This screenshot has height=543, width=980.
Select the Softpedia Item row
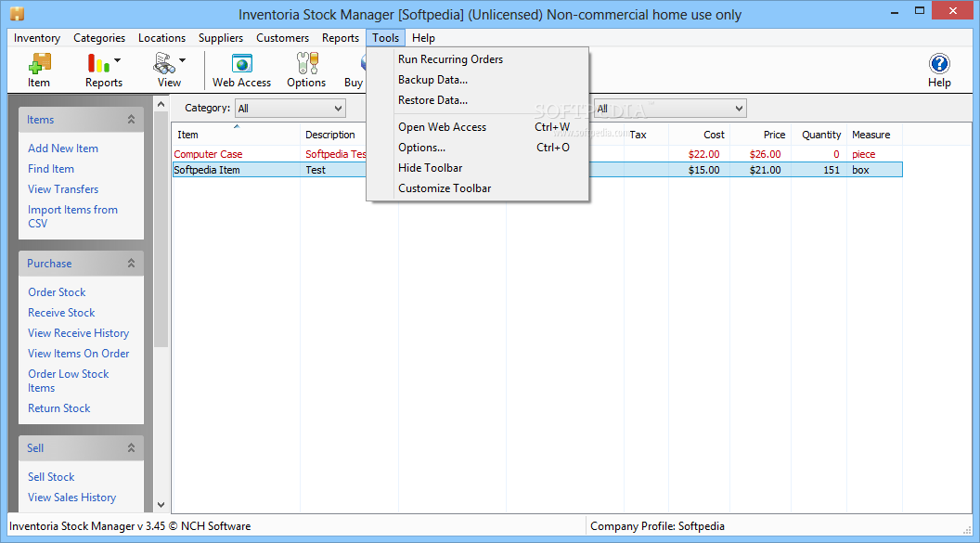[537, 170]
